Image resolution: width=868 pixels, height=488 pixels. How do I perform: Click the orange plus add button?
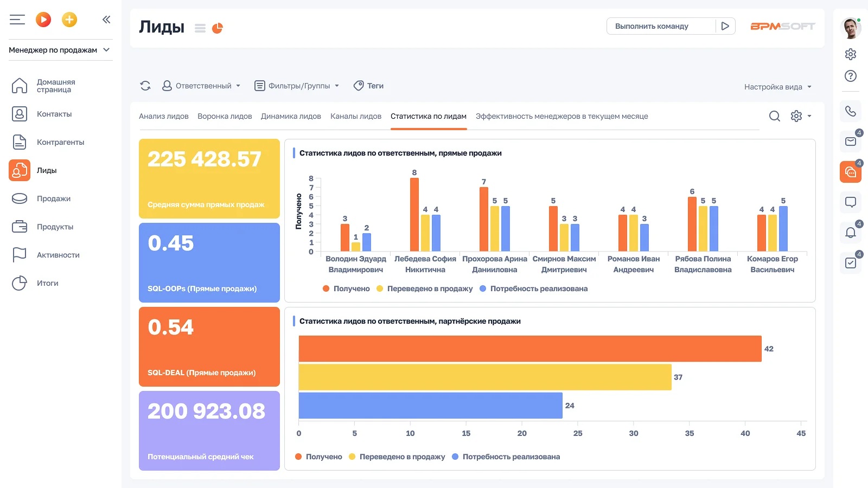(69, 20)
